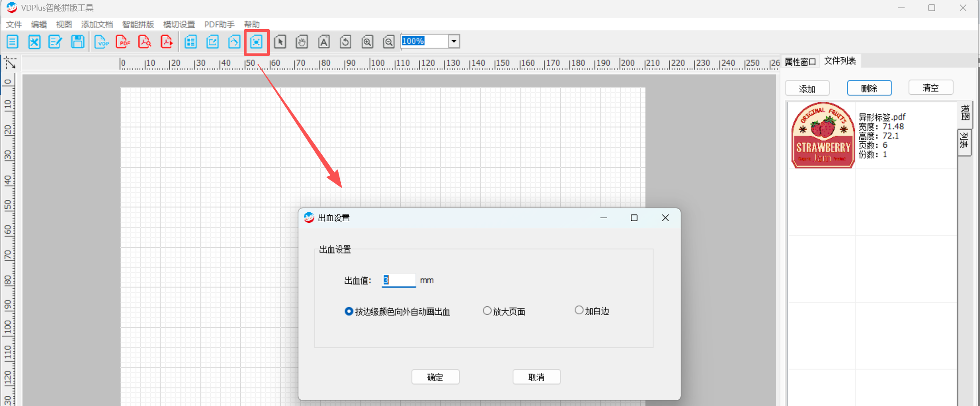Choose the 加白边 radio option
This screenshot has height=406, width=980.
point(579,311)
